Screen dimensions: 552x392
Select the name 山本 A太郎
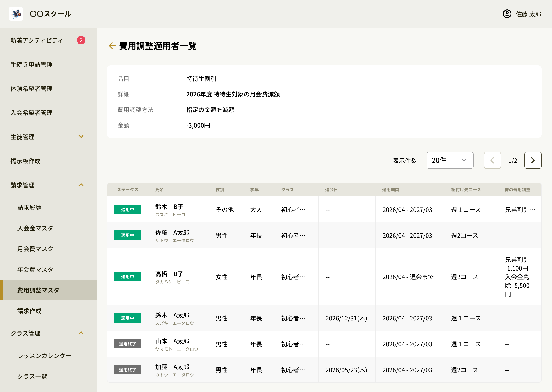[x=172, y=341]
